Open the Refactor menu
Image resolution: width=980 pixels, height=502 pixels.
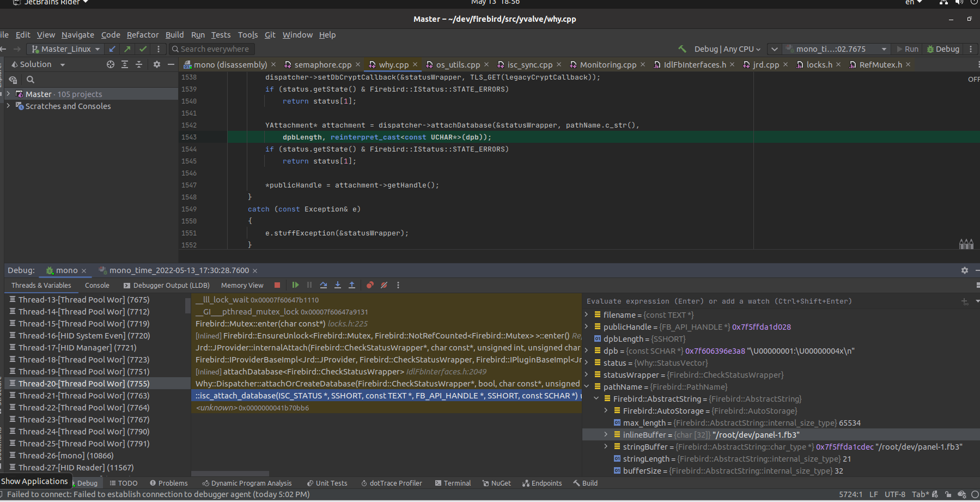(142, 34)
